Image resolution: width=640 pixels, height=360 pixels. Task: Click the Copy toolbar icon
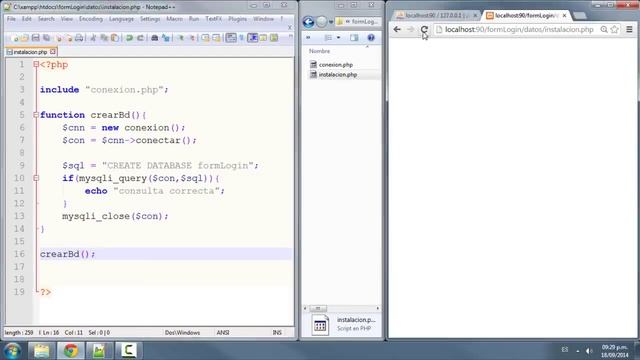(x=104, y=38)
